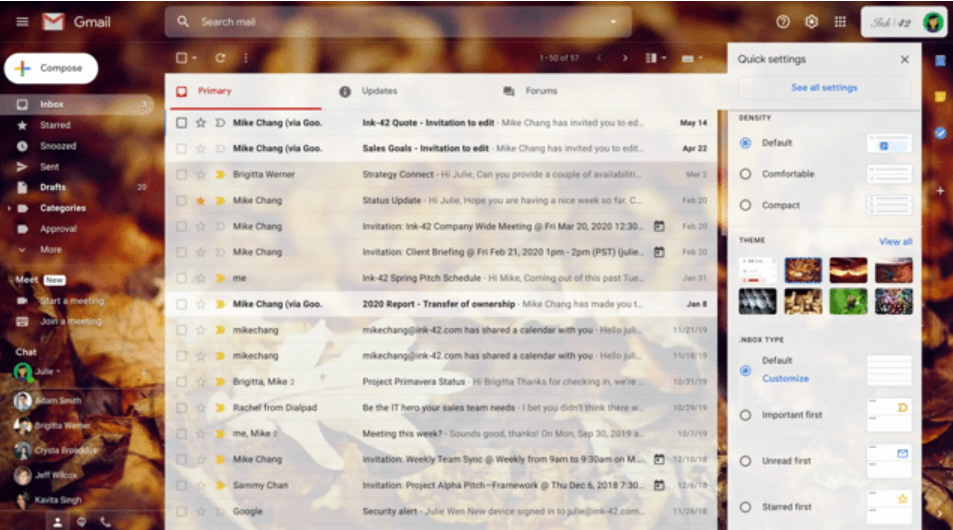Open the Sent folder
Viewport: 953px width, 530px height.
tap(50, 167)
